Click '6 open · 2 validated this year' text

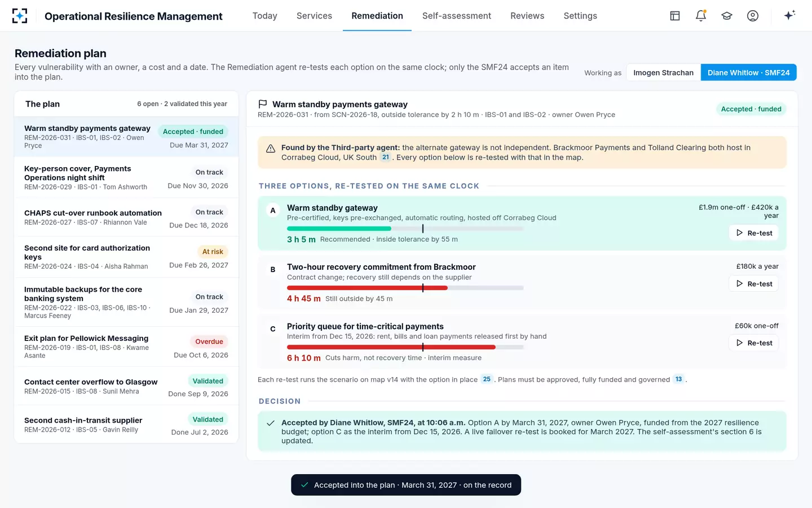tap(182, 104)
